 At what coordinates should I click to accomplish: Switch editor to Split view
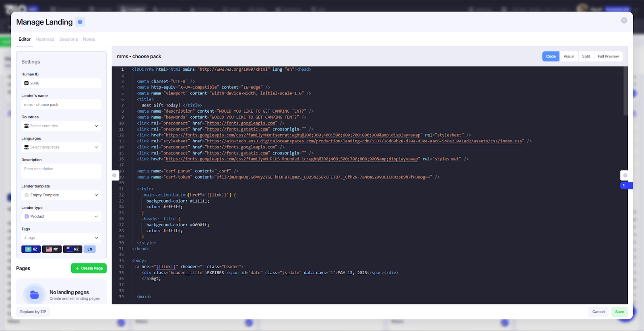pos(586,56)
